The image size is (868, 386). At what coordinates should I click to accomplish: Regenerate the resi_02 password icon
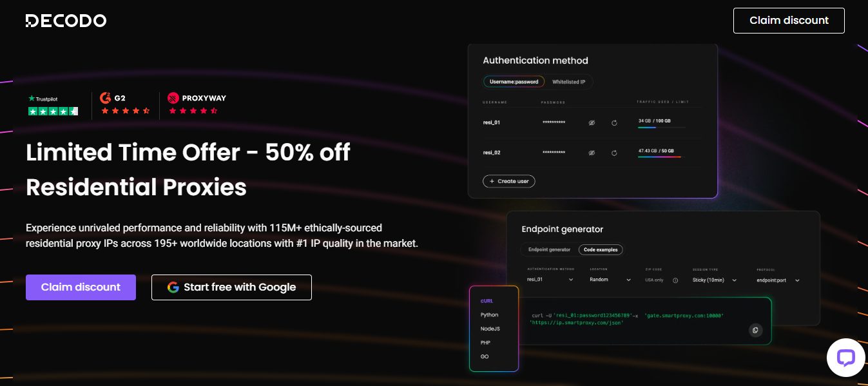pos(614,153)
